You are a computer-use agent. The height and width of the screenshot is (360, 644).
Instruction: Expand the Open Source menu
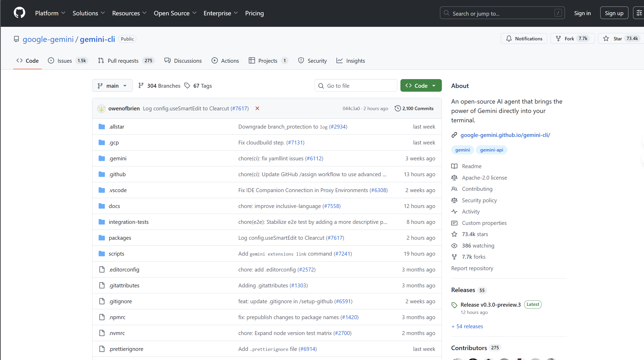(175, 13)
